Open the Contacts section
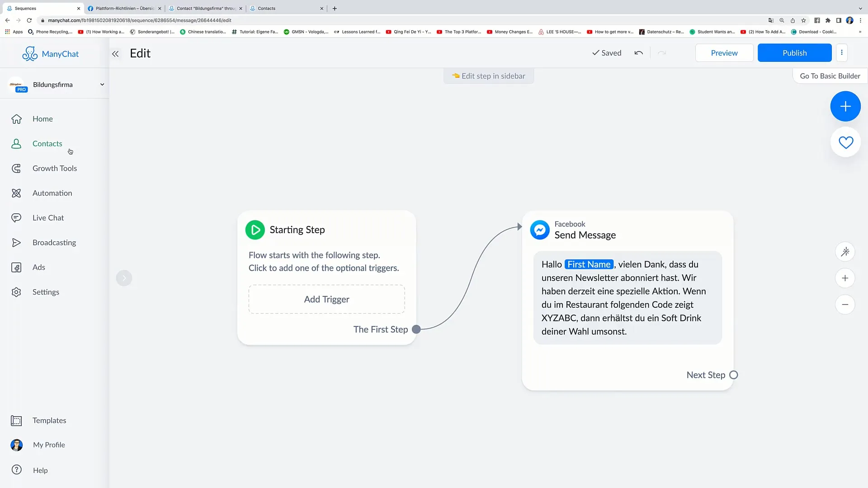The width and height of the screenshot is (868, 488). [x=47, y=143]
